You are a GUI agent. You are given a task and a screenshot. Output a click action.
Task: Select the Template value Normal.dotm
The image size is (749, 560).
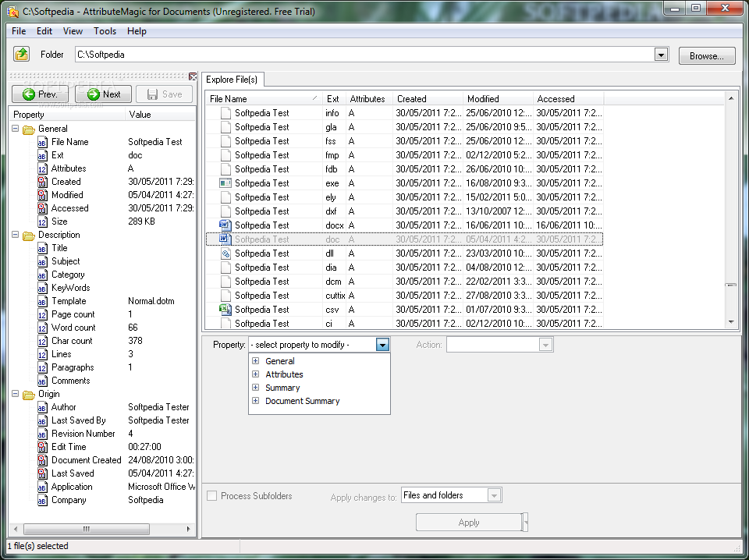pyautogui.click(x=151, y=301)
